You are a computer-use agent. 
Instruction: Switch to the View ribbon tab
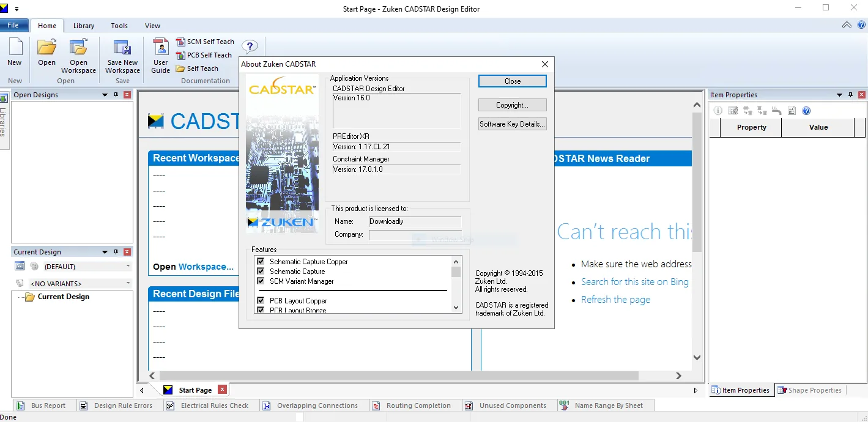(152, 26)
